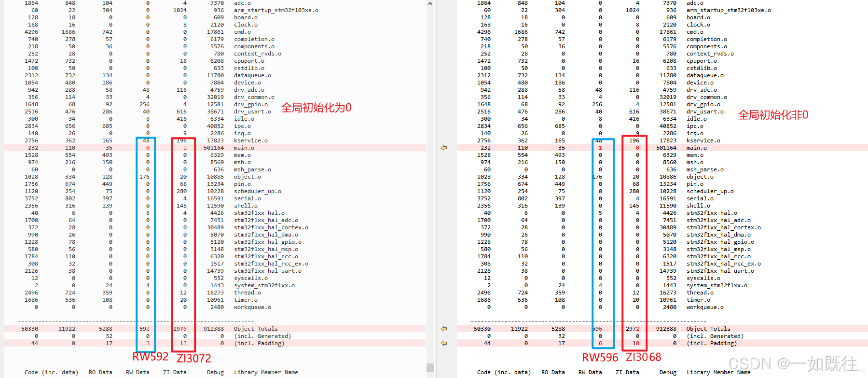Select drv_common.o in the right pane
Viewport: 868px width, 378px height.
tap(707, 97)
